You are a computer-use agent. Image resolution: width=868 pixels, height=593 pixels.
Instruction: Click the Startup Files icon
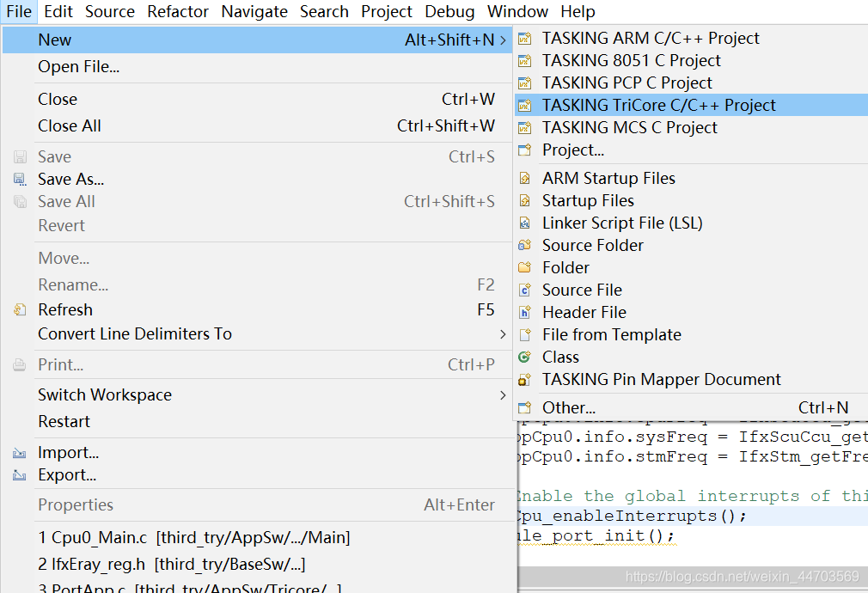[x=524, y=200]
